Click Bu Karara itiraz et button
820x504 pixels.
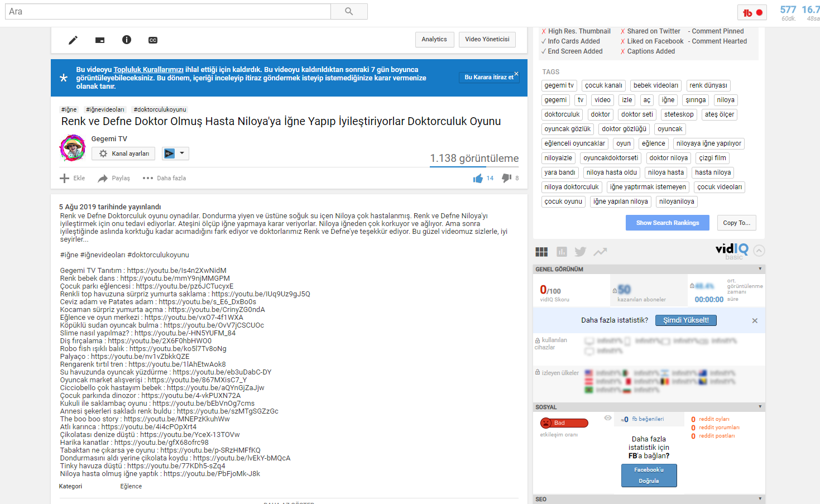click(489, 78)
